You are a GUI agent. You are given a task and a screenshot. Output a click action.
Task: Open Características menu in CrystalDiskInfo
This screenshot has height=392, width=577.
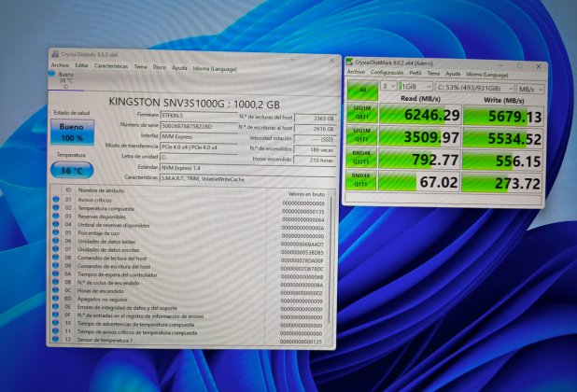[111, 66]
